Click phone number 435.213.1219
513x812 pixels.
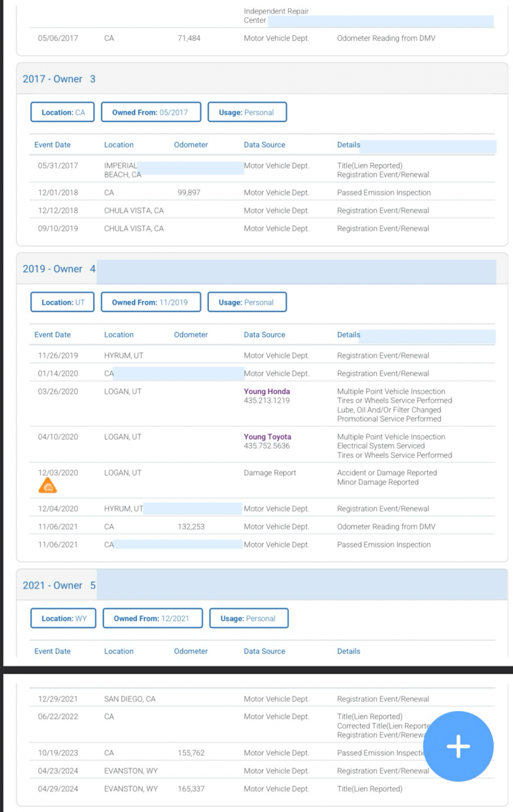[x=267, y=401]
